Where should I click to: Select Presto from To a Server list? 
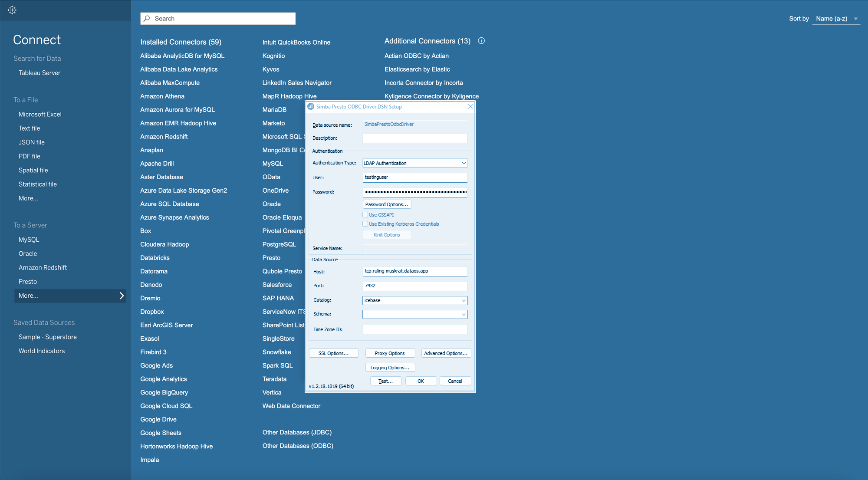pos(28,281)
